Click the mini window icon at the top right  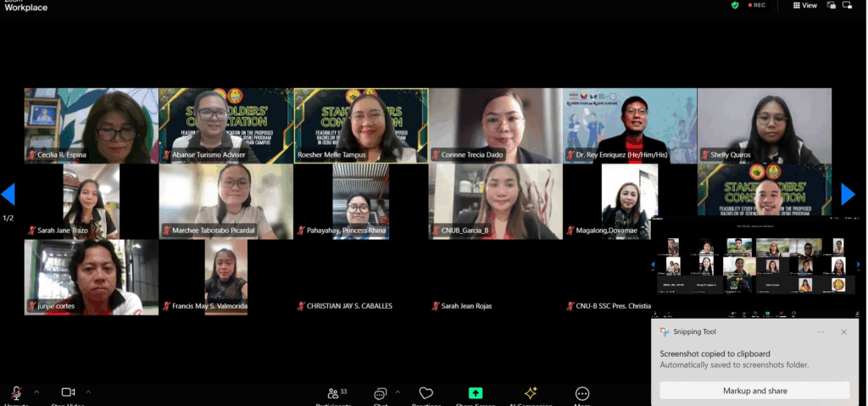[x=847, y=5]
